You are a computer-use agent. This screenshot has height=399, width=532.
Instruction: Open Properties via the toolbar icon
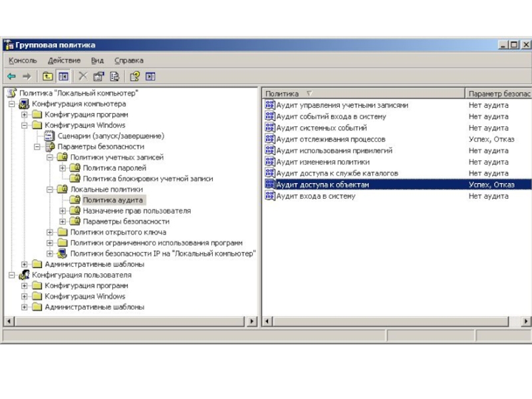tap(98, 76)
